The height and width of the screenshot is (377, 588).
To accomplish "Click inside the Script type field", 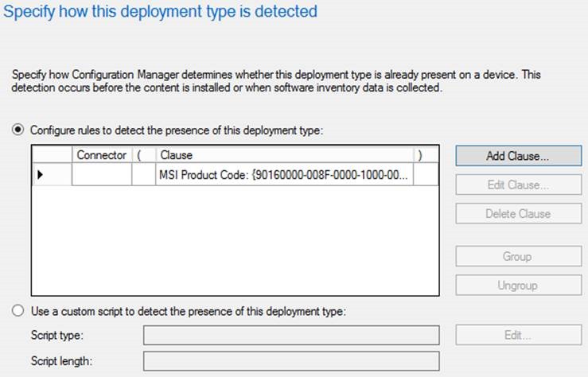I will (x=291, y=335).
